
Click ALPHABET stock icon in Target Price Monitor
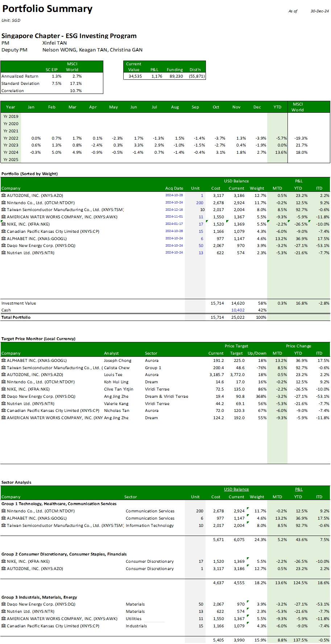(4, 360)
